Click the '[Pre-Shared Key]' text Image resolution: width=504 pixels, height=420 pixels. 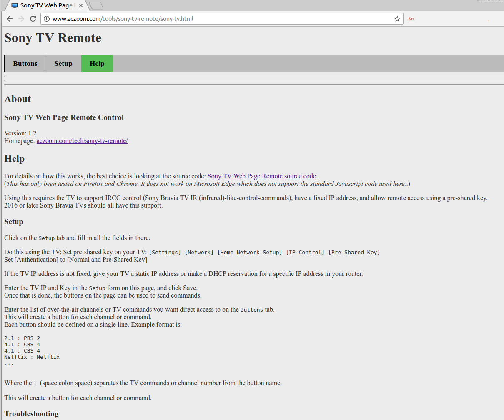[x=354, y=252]
